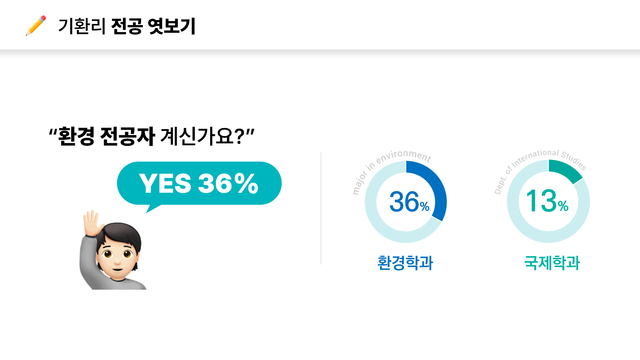Select the 환경학과 label
The height and width of the screenshot is (360, 640).
pyautogui.click(x=405, y=263)
